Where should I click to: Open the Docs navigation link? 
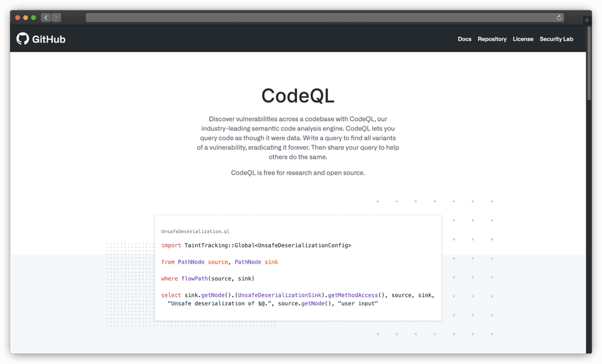coord(464,39)
